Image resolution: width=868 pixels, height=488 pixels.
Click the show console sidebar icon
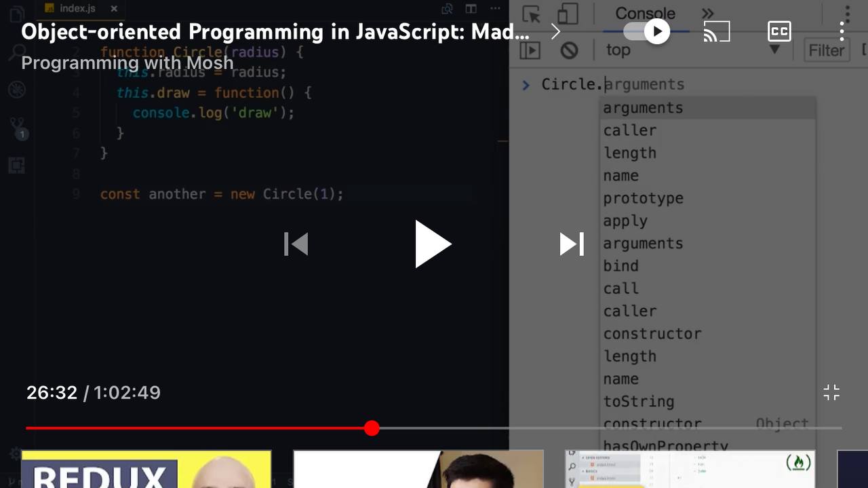pos(530,50)
